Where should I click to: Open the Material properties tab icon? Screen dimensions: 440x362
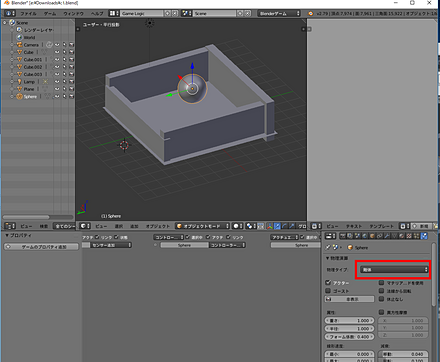(x=402, y=236)
